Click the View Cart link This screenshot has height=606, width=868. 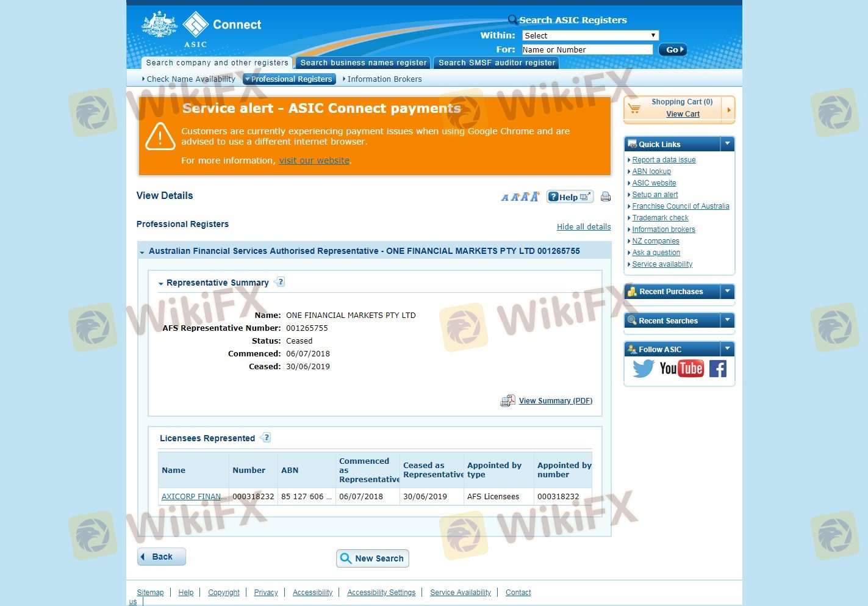683,114
